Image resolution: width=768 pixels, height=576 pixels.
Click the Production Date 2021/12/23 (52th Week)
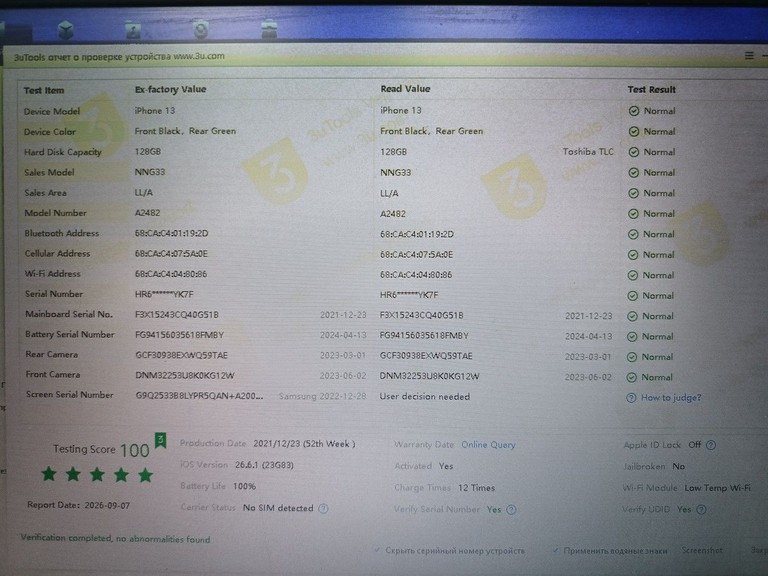click(x=304, y=444)
